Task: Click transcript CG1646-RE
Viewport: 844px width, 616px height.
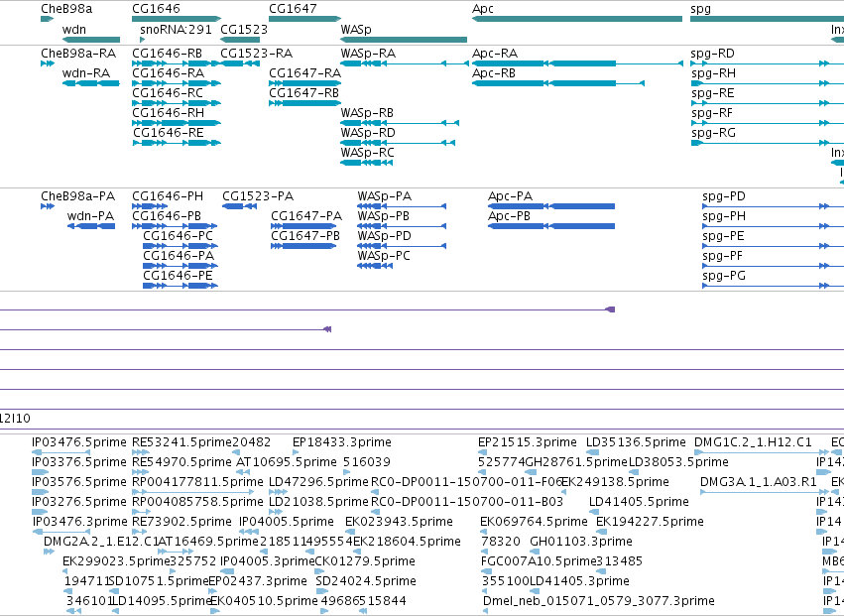Action: [x=168, y=133]
